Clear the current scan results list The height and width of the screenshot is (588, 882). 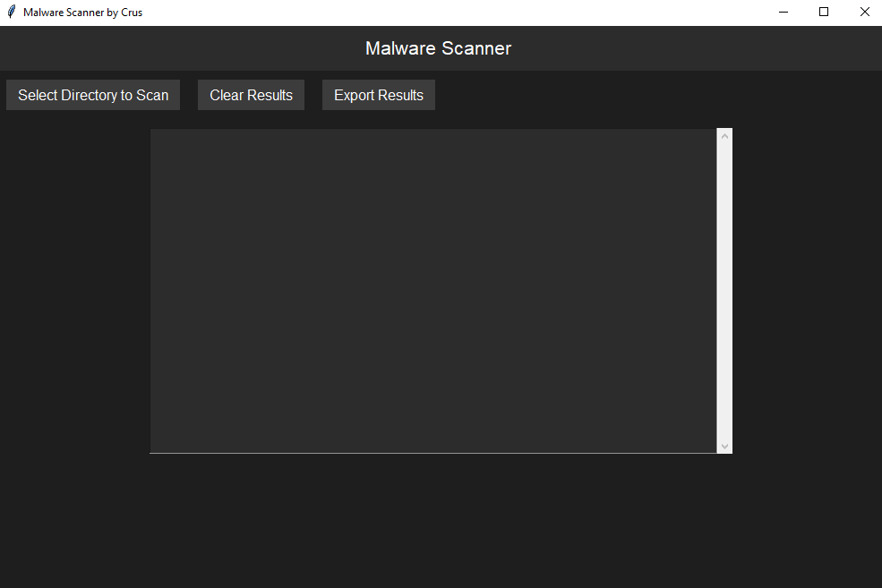click(x=251, y=95)
